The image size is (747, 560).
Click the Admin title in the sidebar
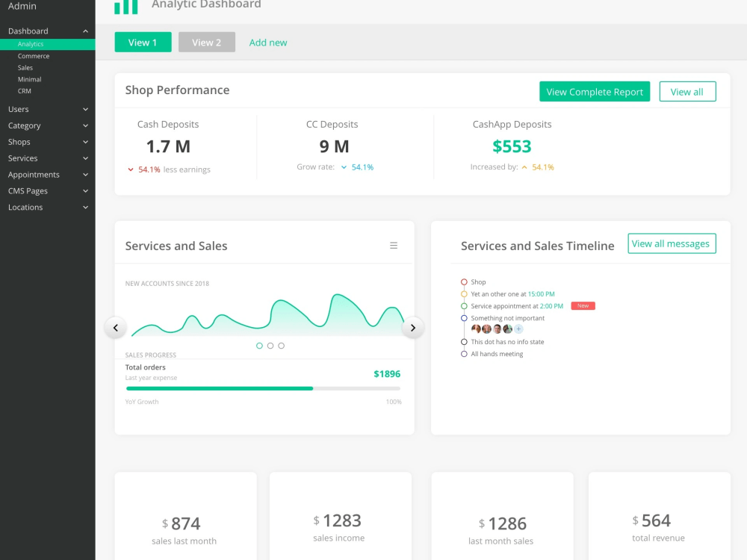coord(22,6)
